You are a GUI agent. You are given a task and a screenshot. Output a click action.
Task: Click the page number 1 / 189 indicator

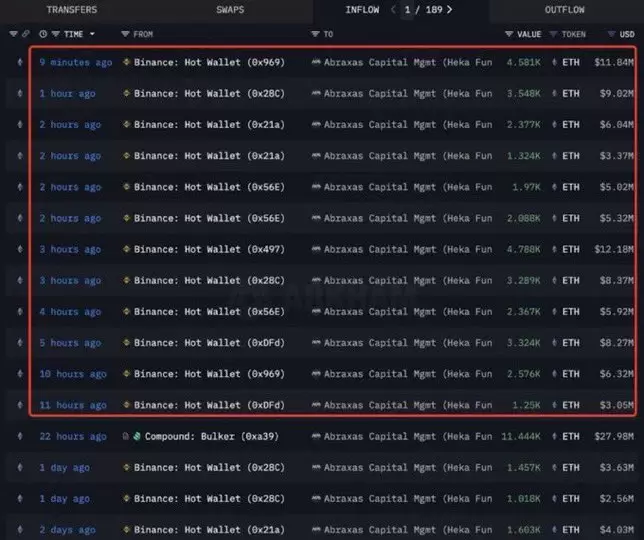pyautogui.click(x=423, y=10)
